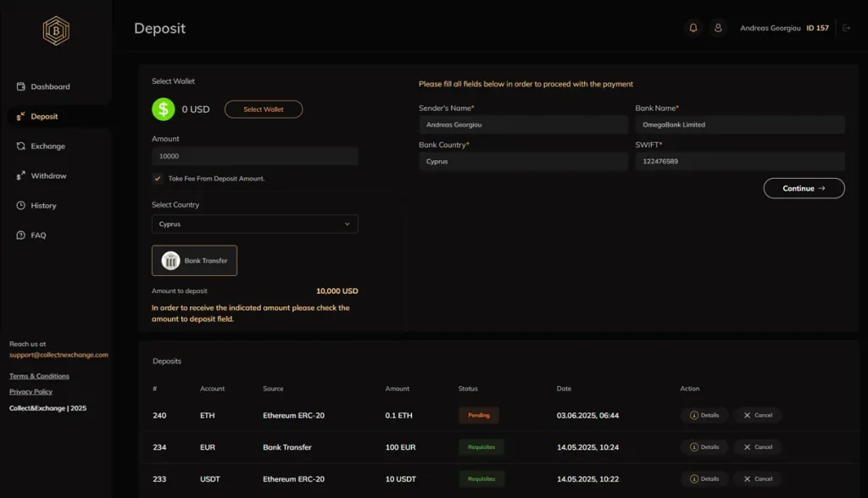Open the Withdraw section in the sidebar

pyautogui.click(x=48, y=176)
